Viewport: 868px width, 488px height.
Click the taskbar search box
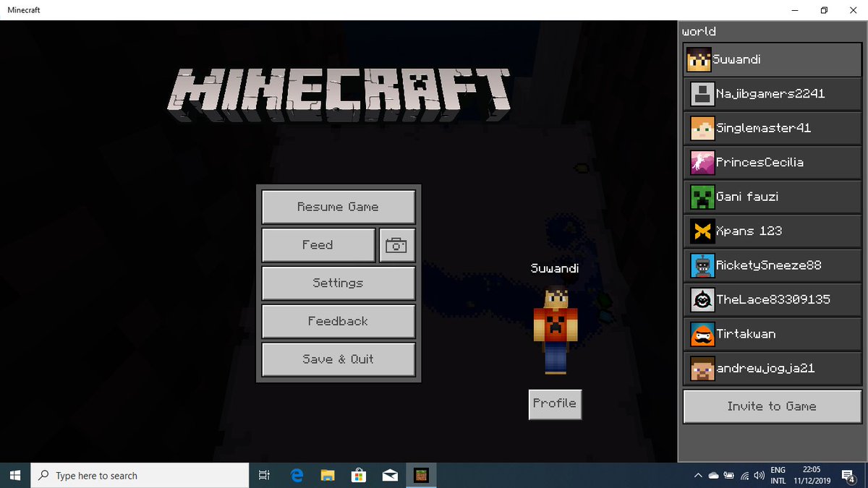click(x=141, y=476)
